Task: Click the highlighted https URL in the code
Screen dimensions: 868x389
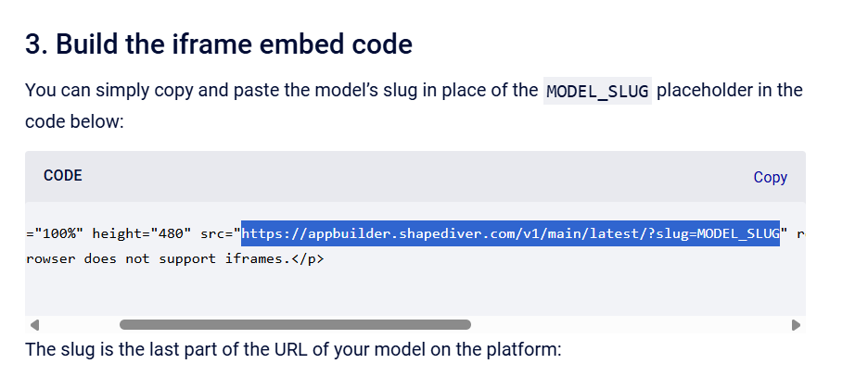Action: (510, 233)
